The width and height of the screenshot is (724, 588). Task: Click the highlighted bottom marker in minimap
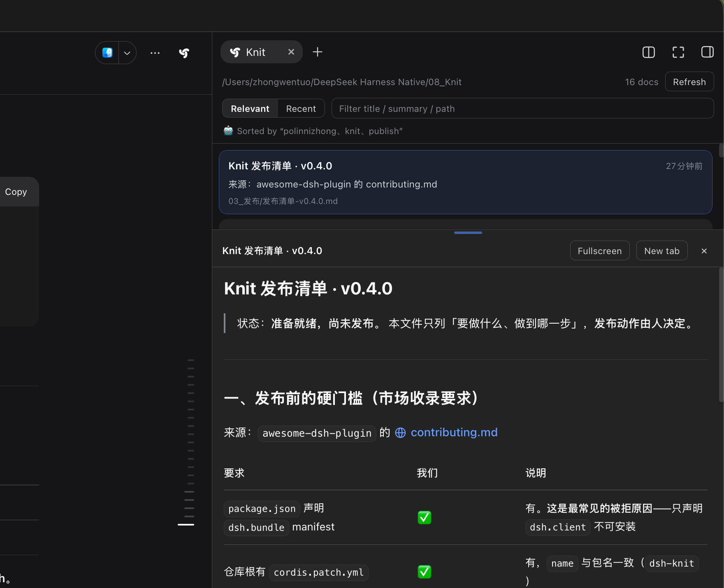click(x=186, y=525)
